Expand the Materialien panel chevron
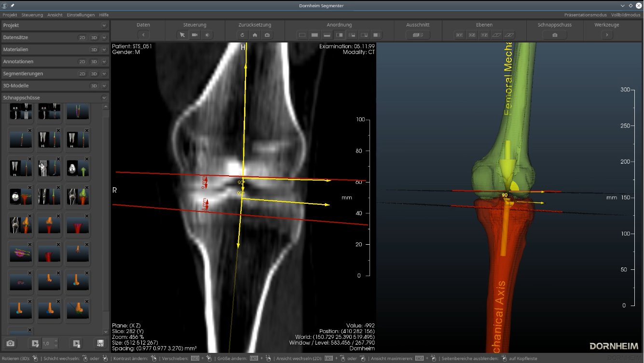Image resolution: width=644 pixels, height=363 pixels. [x=104, y=49]
